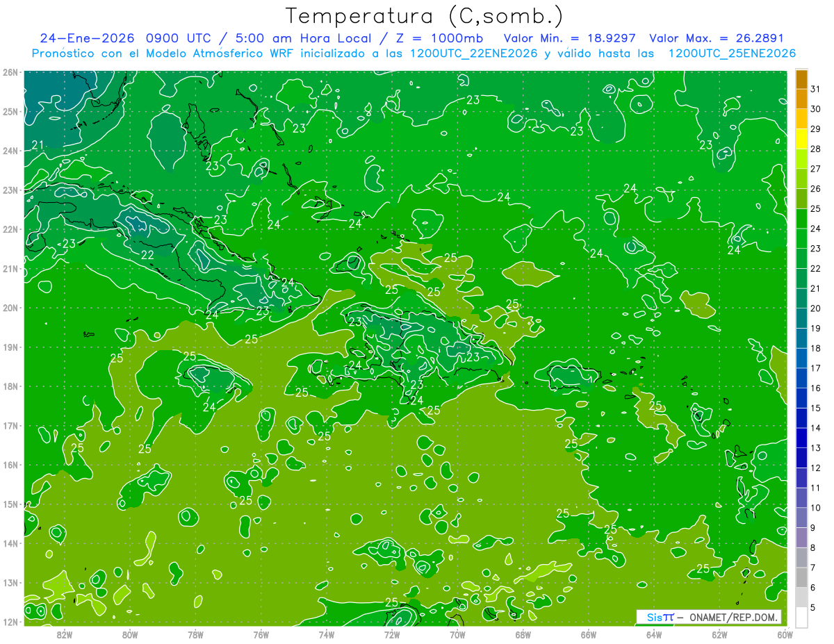The image size is (834, 644).
Task: Click the legend value '9'
Action: point(812,528)
